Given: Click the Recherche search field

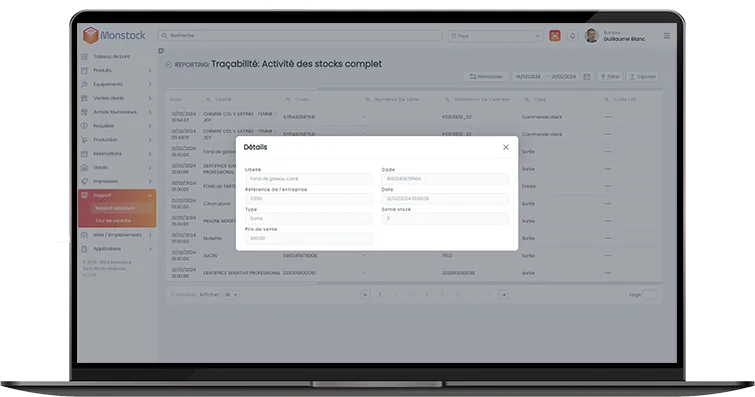Looking at the screenshot, I should click(299, 36).
